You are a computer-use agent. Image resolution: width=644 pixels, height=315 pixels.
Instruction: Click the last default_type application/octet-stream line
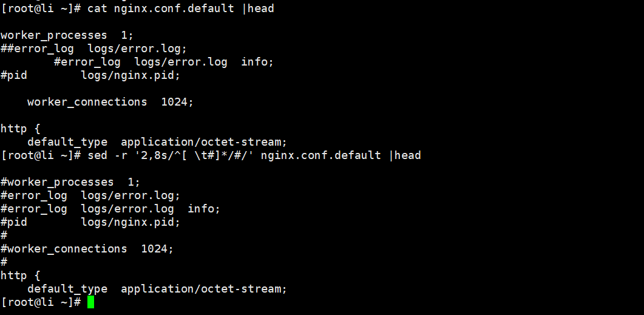157,289
